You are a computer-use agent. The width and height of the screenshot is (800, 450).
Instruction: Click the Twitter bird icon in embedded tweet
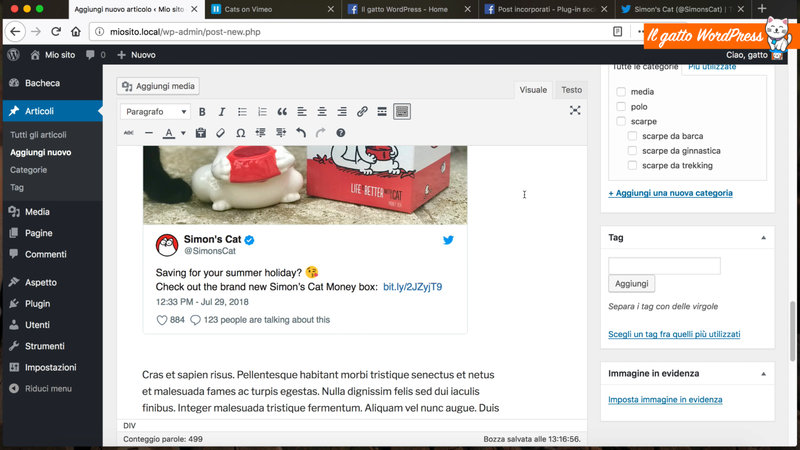448,240
